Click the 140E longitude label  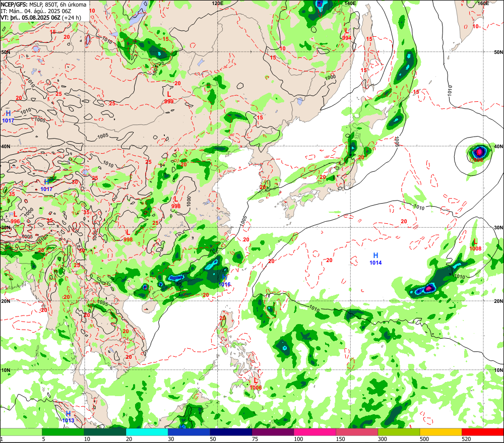350,3
